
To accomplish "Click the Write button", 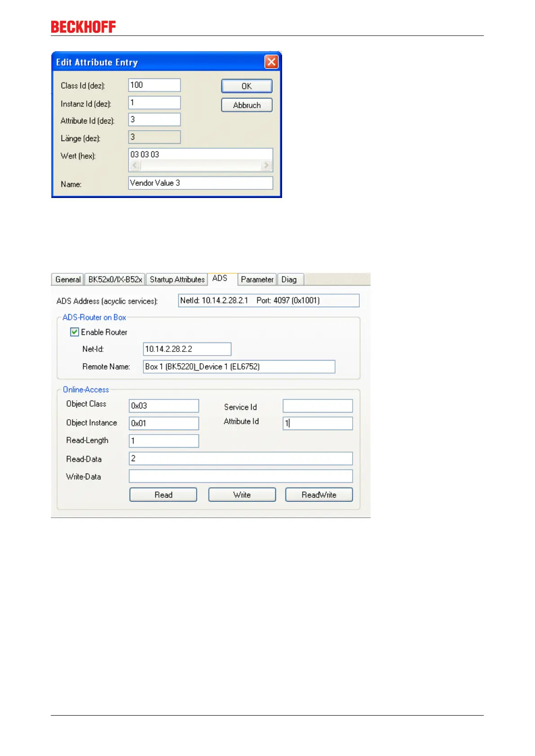I will click(242, 495).
